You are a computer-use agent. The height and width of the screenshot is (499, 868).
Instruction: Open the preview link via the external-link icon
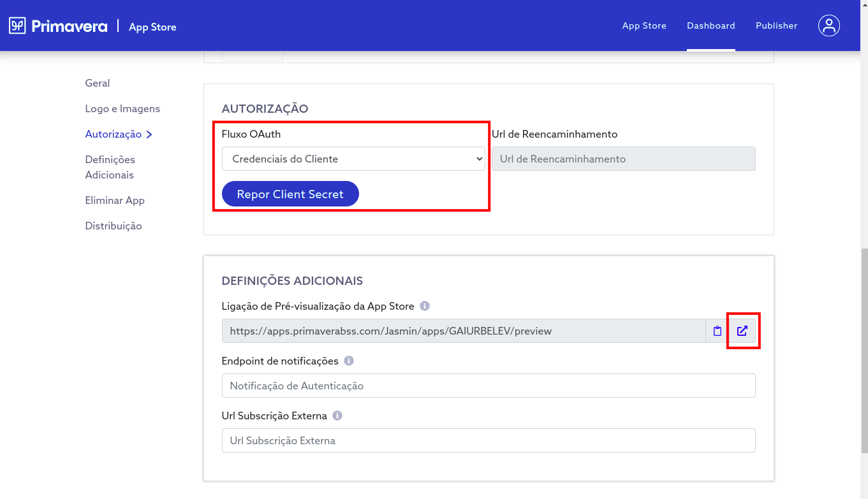tap(742, 331)
